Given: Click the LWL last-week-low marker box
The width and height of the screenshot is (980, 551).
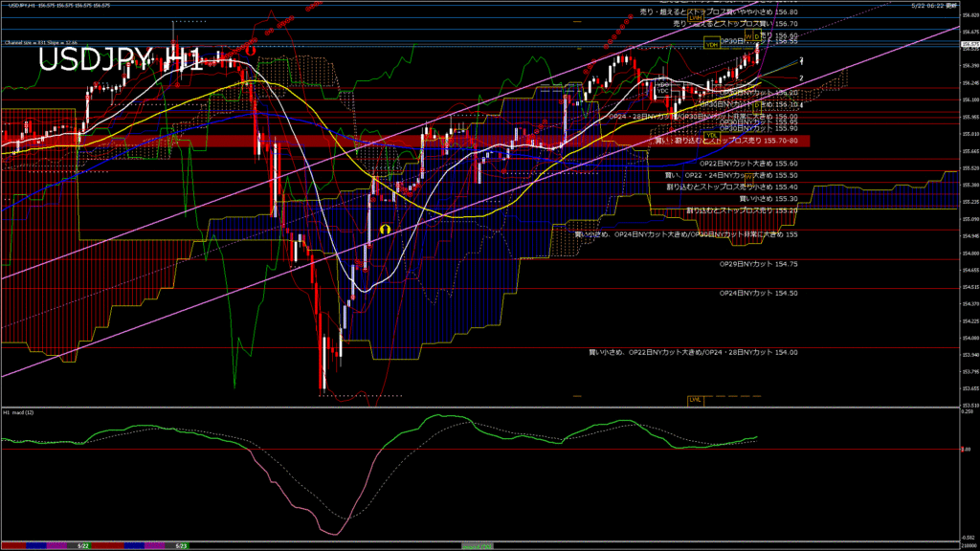Looking at the screenshot, I should pos(695,400).
